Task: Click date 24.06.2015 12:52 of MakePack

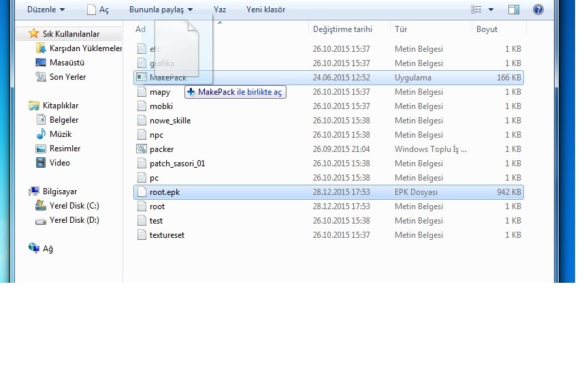Action: pos(341,78)
